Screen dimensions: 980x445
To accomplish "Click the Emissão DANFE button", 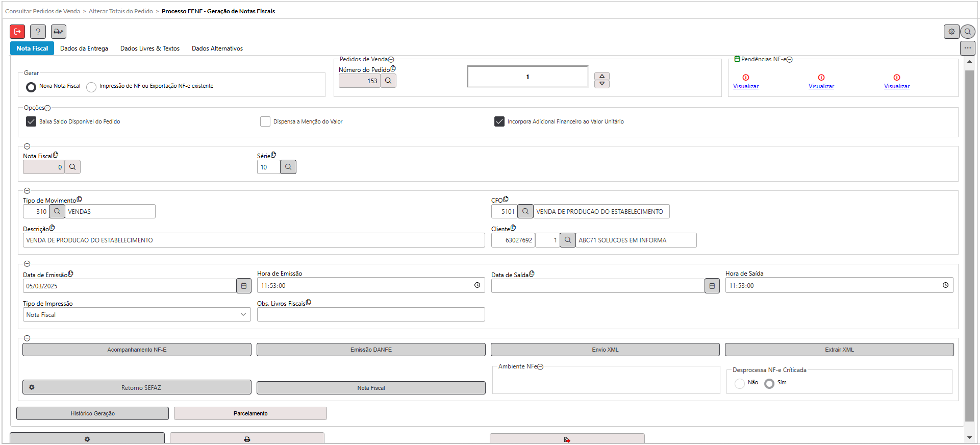I will coord(371,350).
